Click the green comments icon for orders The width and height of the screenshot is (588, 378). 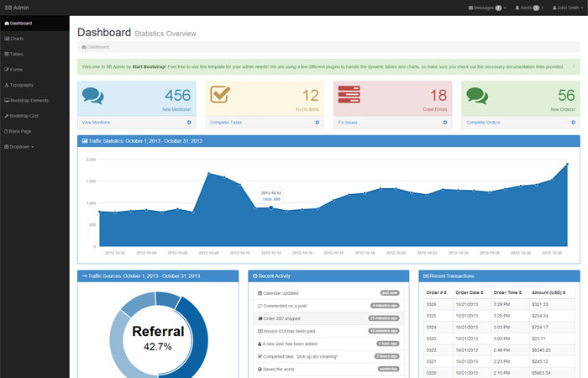point(477,96)
